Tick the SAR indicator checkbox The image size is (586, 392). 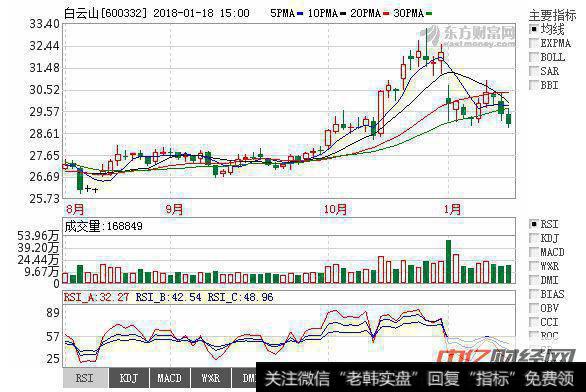point(534,71)
